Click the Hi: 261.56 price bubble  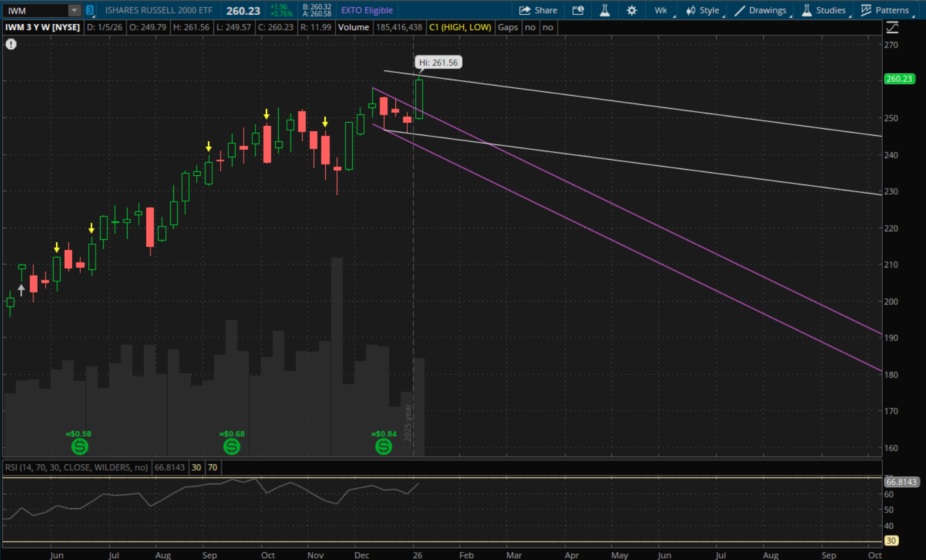(x=438, y=62)
